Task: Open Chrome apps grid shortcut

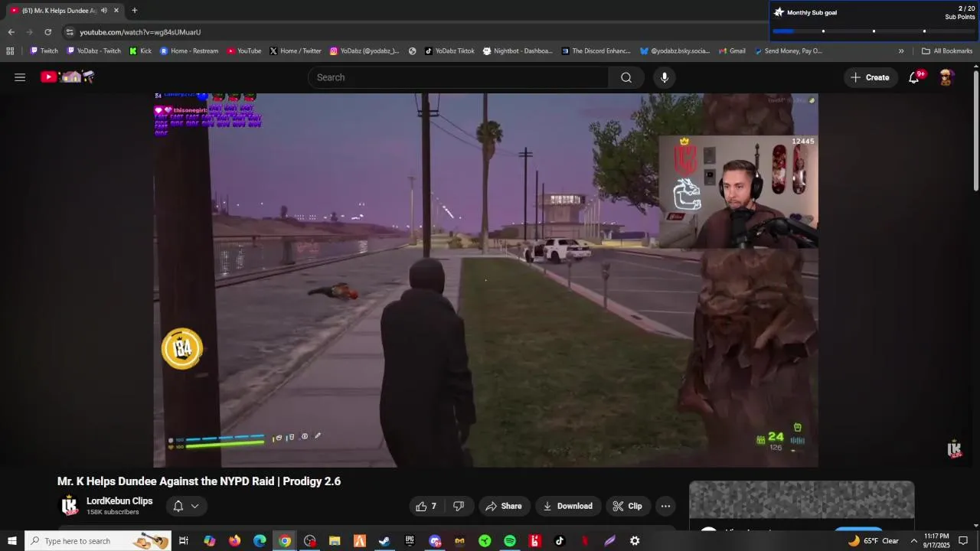Action: [x=10, y=51]
